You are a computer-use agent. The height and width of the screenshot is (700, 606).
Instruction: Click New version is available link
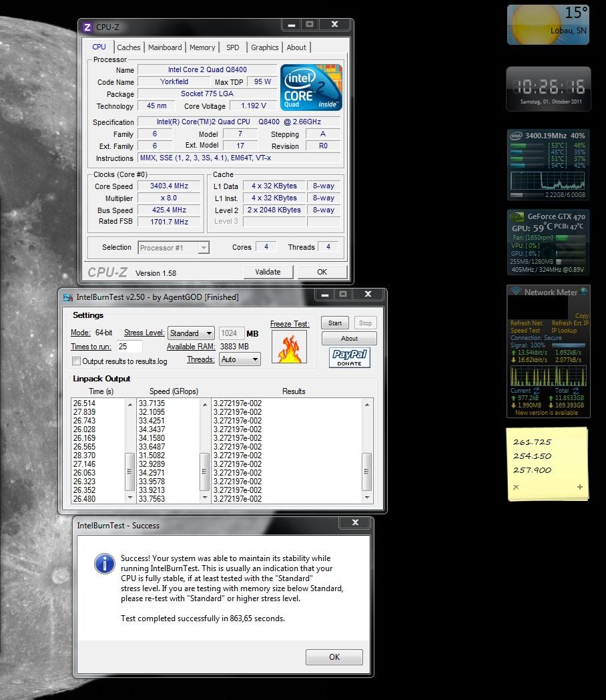click(x=546, y=413)
